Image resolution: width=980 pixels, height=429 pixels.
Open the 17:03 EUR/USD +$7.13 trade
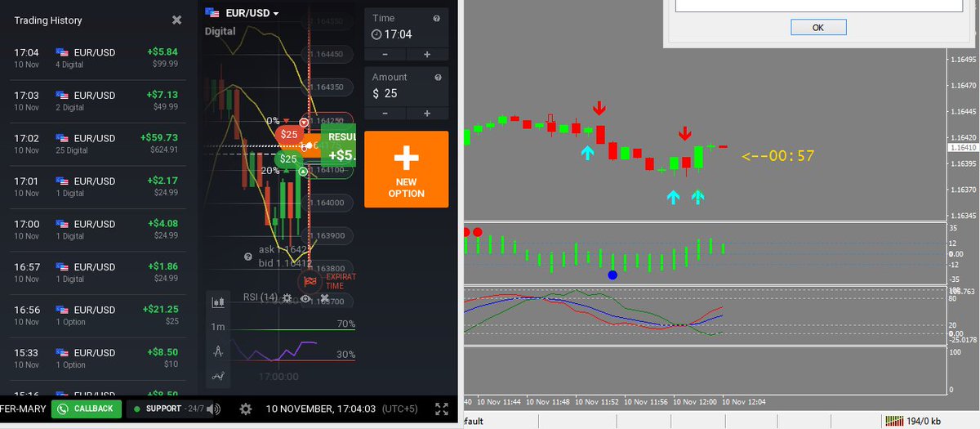pyautogui.click(x=97, y=101)
